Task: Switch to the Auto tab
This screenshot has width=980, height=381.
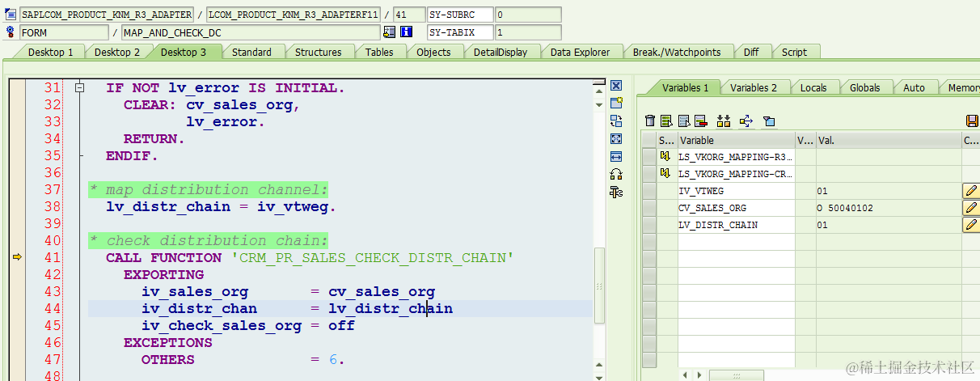Action: pos(914,87)
